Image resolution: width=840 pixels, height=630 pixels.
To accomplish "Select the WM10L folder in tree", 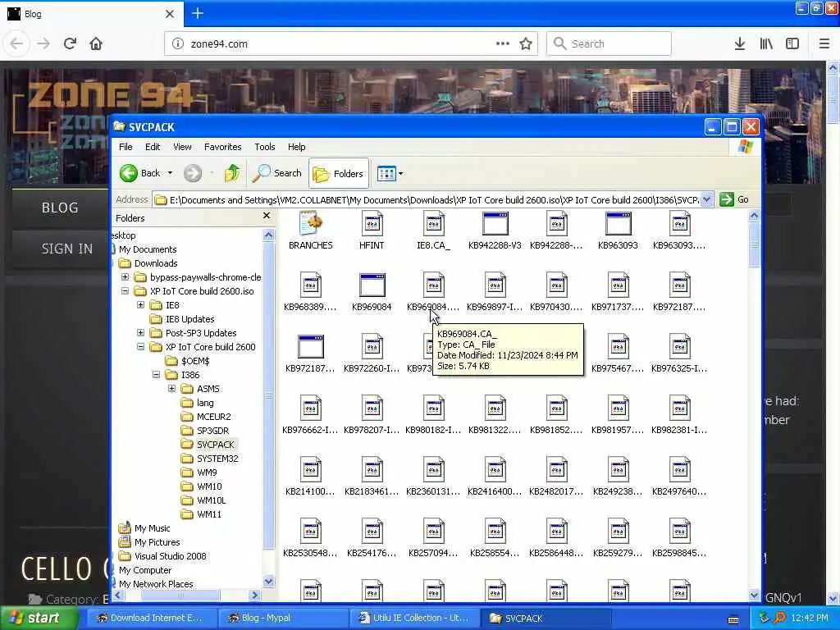I will (x=211, y=500).
